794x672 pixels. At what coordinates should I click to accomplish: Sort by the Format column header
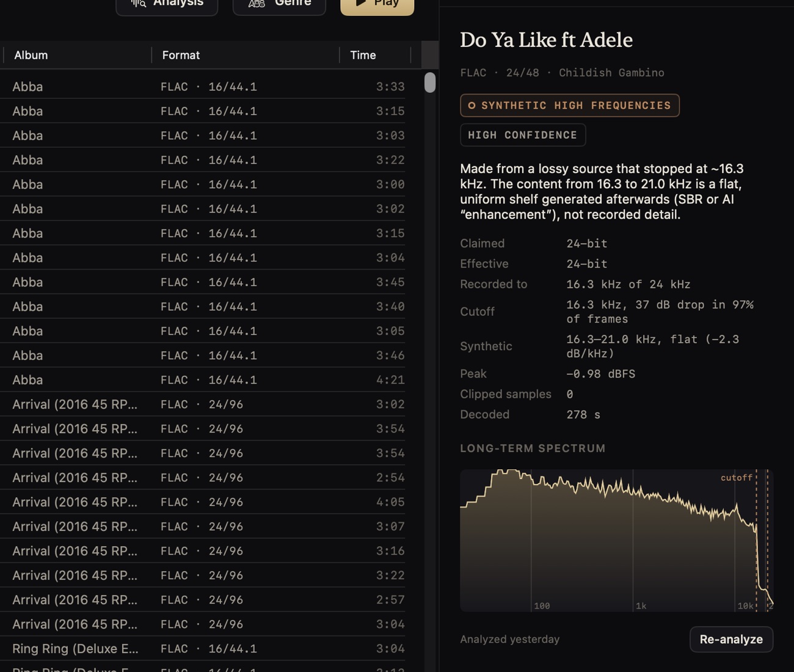tap(246, 55)
